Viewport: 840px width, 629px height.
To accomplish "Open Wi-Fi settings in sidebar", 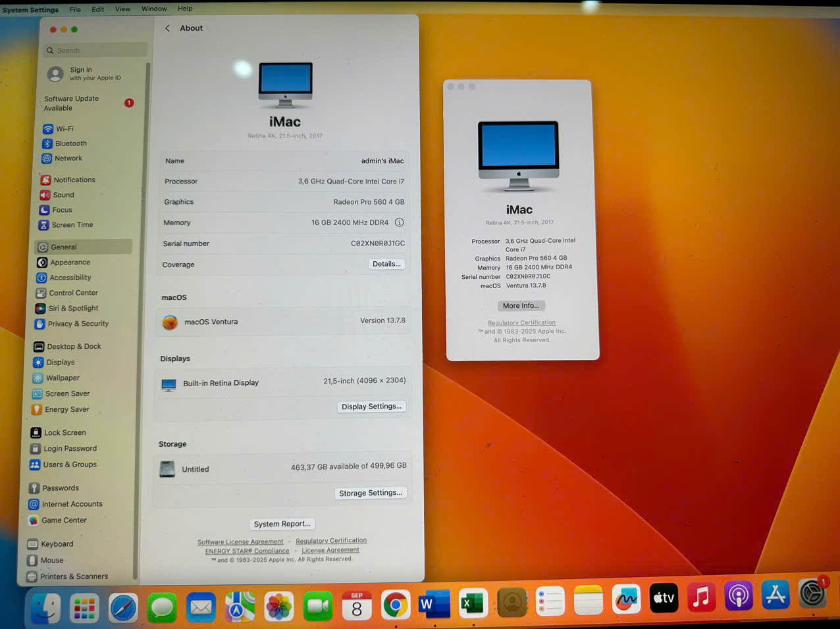I will [x=64, y=129].
